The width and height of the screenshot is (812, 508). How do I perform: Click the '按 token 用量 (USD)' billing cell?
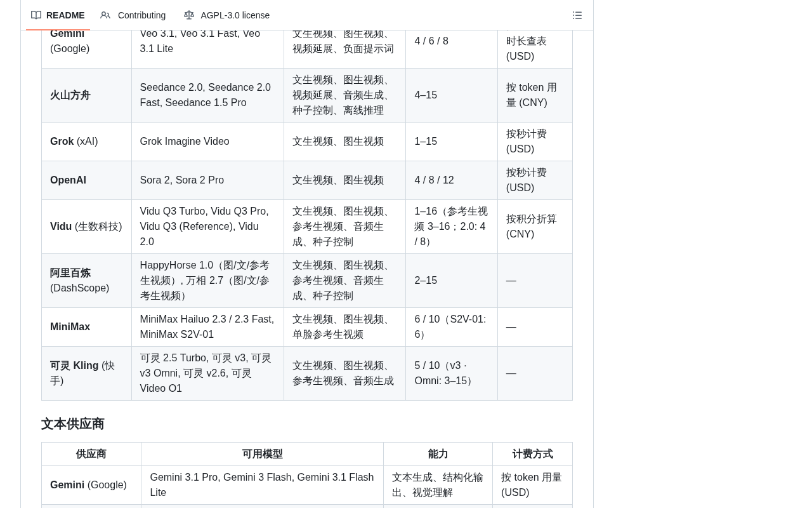coord(532,485)
